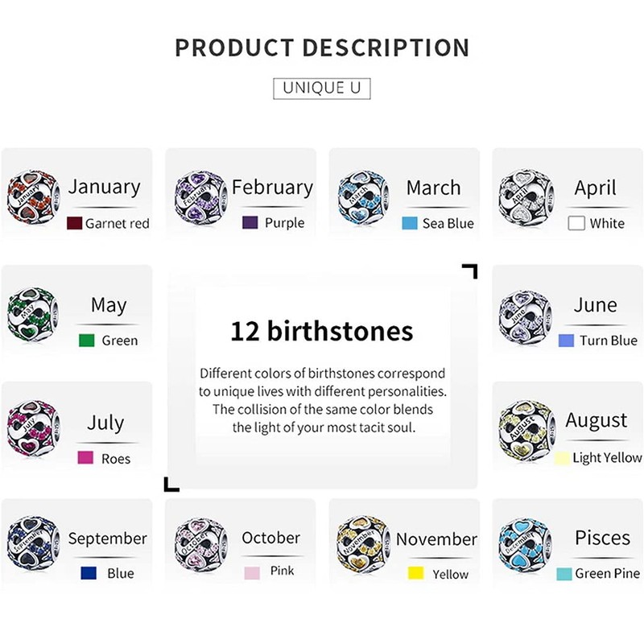Click the 12 birthstones heading
644x644 pixels.
(321, 331)
